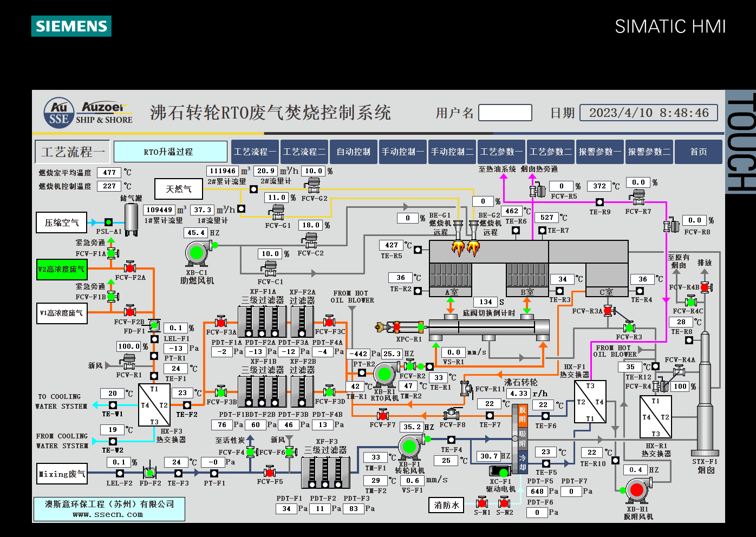The image size is (756, 537).
Task: Open the 工艺参数二 tab
Action: point(551,152)
